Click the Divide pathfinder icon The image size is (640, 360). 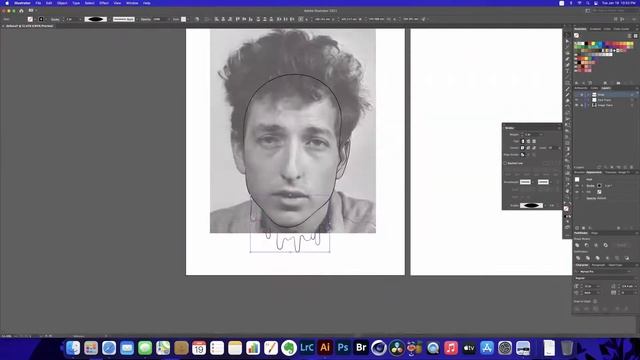pos(578,258)
